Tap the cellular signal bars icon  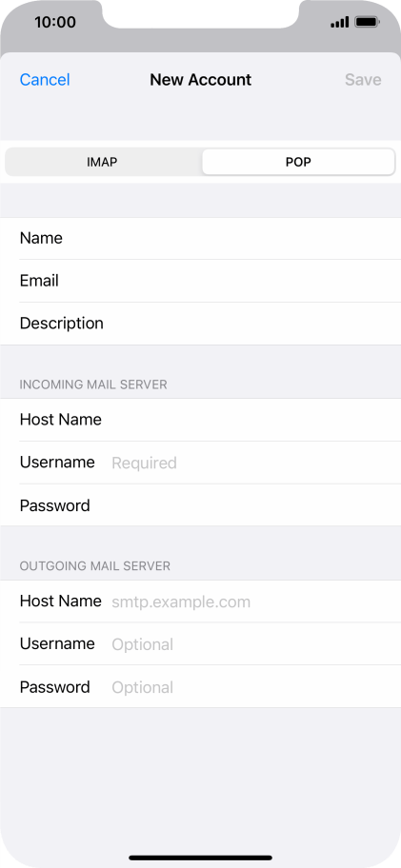(339, 23)
